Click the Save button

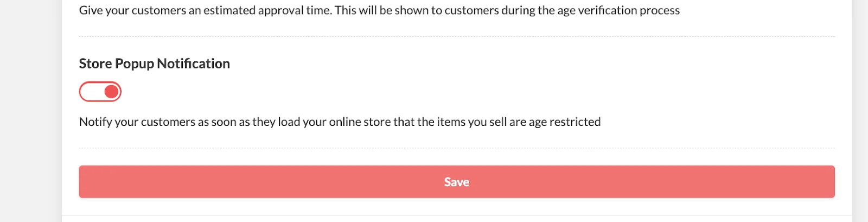coord(457,182)
